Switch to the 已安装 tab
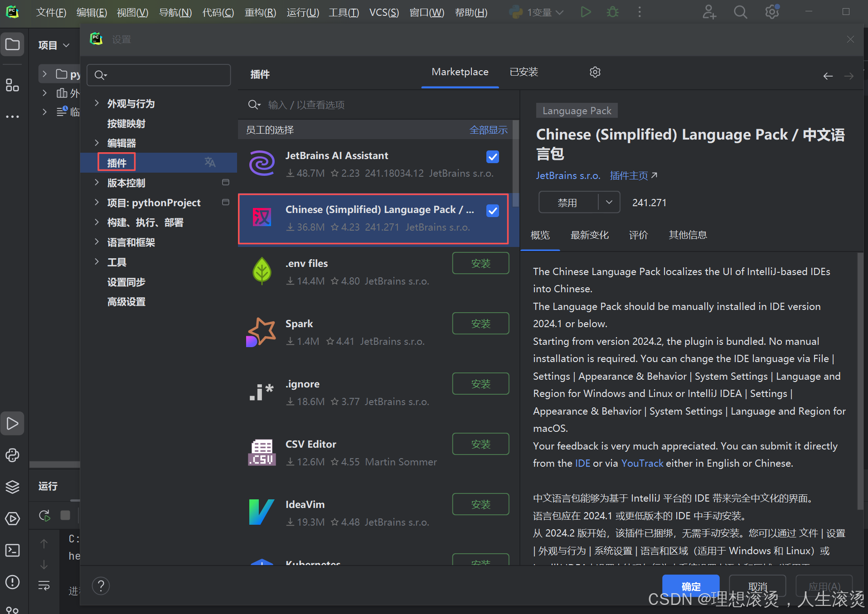Image resolution: width=868 pixels, height=614 pixels. [x=524, y=72]
